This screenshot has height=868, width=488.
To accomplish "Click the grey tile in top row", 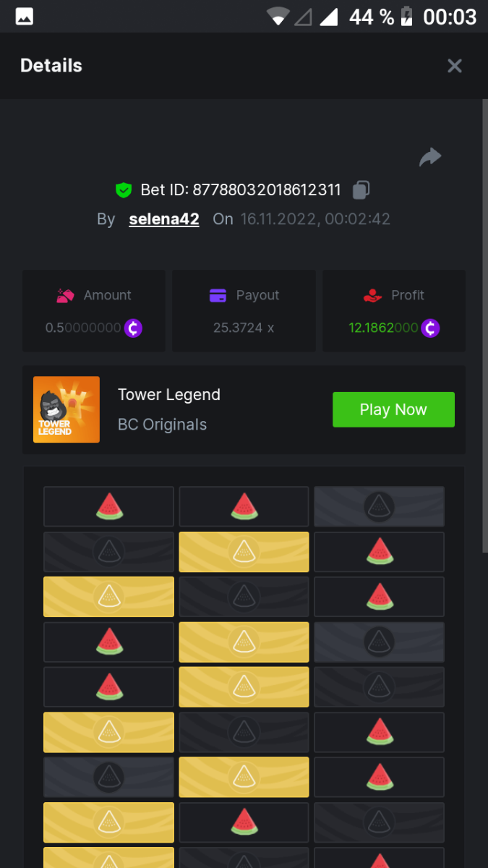I will [379, 506].
